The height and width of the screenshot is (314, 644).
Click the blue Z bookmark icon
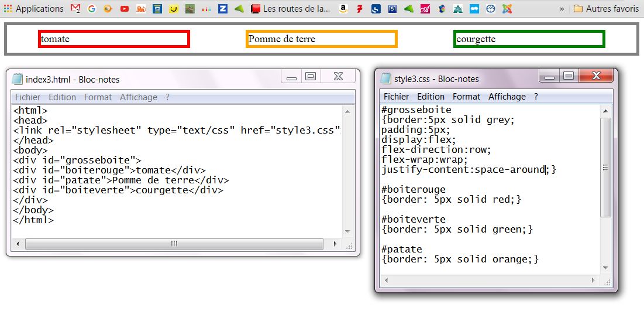[222, 9]
